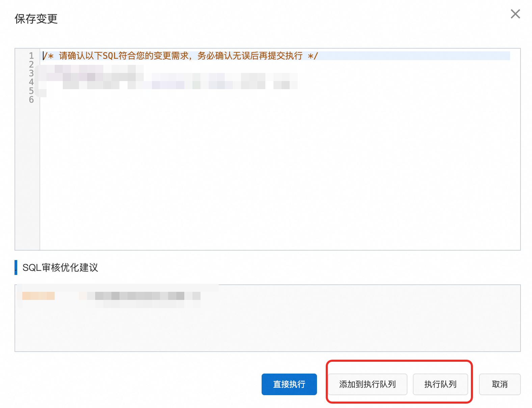Click the SQL审核优化建议 section heading
The width and height of the screenshot is (532, 408).
pos(60,267)
